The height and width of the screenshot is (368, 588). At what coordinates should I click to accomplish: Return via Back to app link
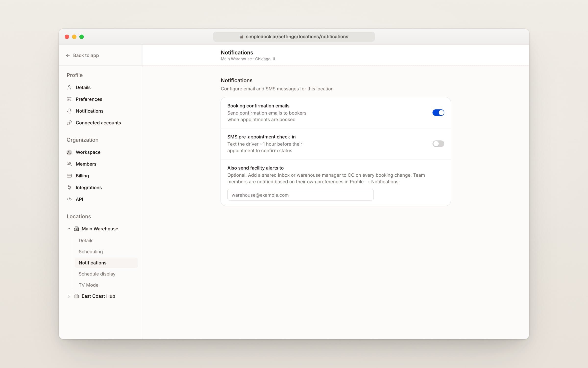pos(83,55)
